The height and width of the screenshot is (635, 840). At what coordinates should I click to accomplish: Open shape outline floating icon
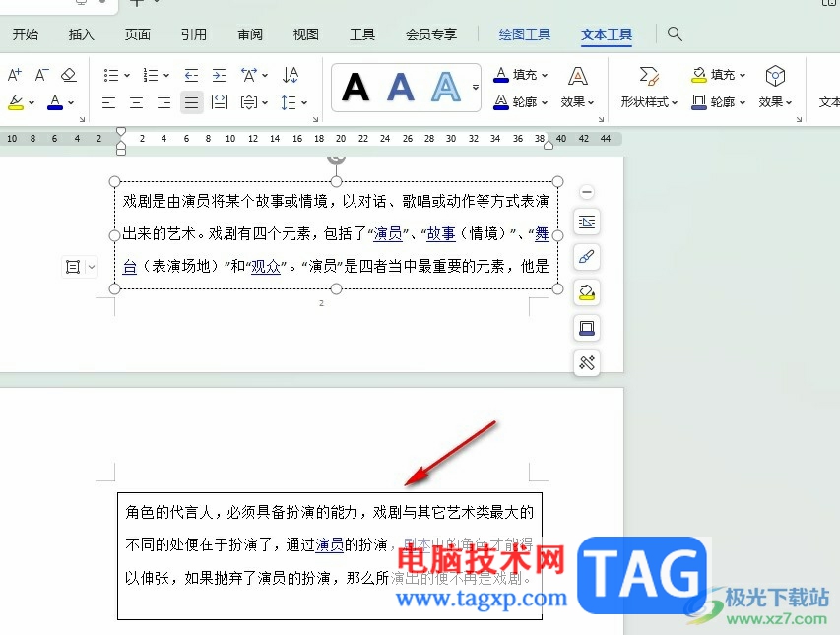pyautogui.click(x=587, y=328)
